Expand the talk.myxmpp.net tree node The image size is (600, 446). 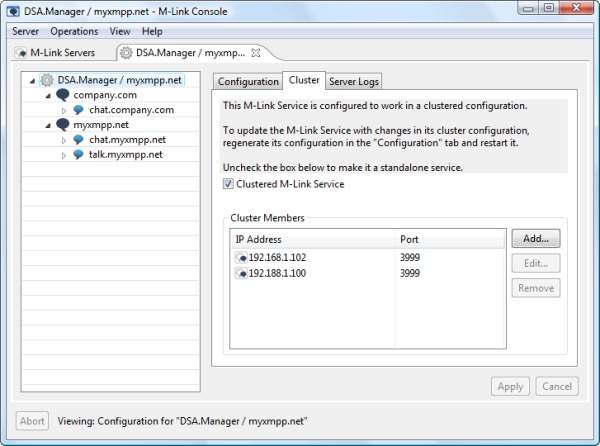pos(64,155)
